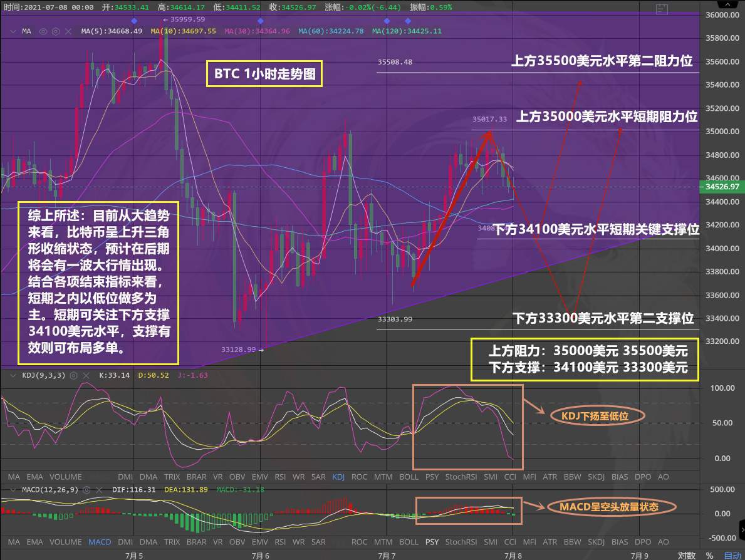Switch upper indicator row to StochRSI
Viewport: 745px width, 560px height.
(461, 477)
